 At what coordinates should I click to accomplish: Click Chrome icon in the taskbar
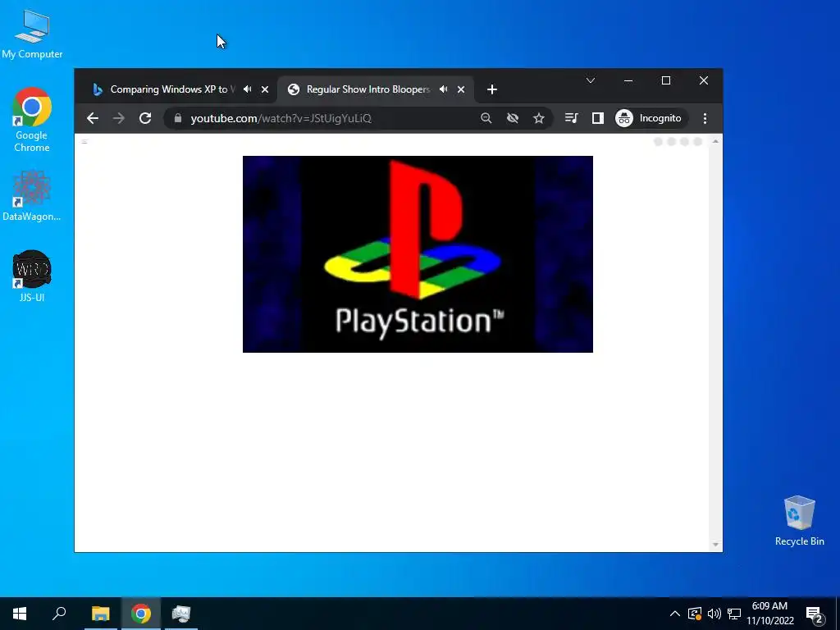coord(141,614)
